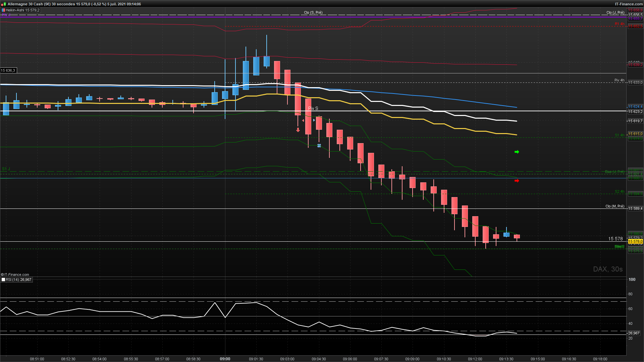Click the red down arrow sell marker
This screenshot has width=644, height=362.
click(x=298, y=130)
